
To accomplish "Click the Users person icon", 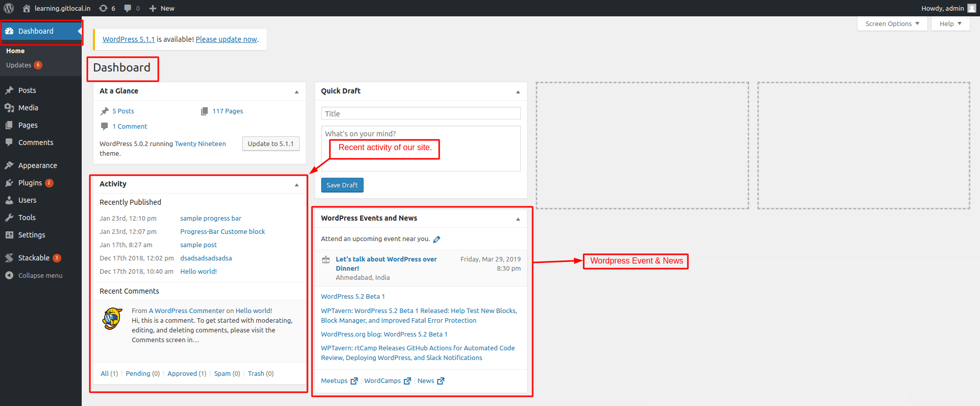I will pyautogui.click(x=9, y=200).
